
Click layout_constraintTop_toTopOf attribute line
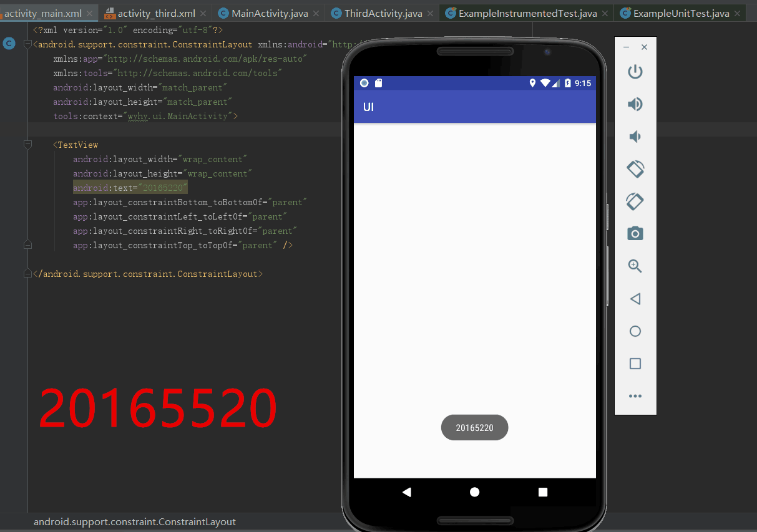pyautogui.click(x=183, y=245)
